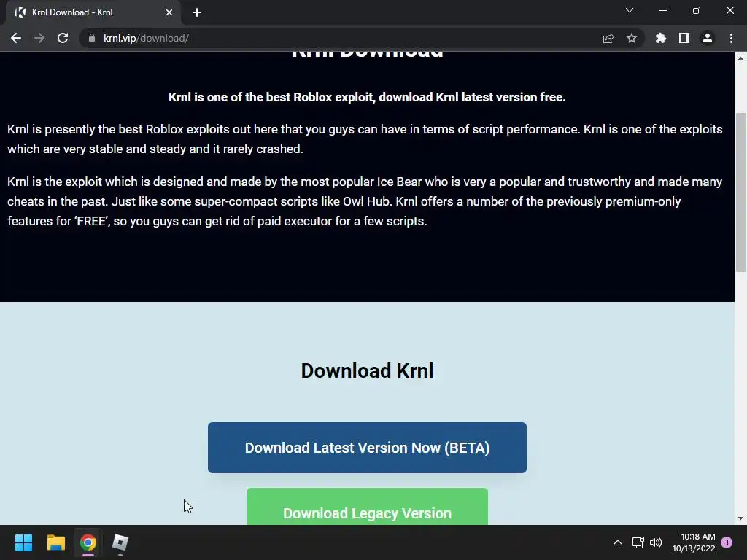Open the Windows Start menu

coord(23,542)
